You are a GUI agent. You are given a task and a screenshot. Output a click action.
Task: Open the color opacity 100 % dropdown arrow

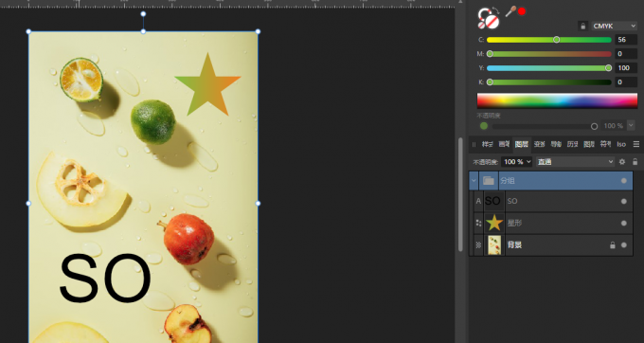632,125
